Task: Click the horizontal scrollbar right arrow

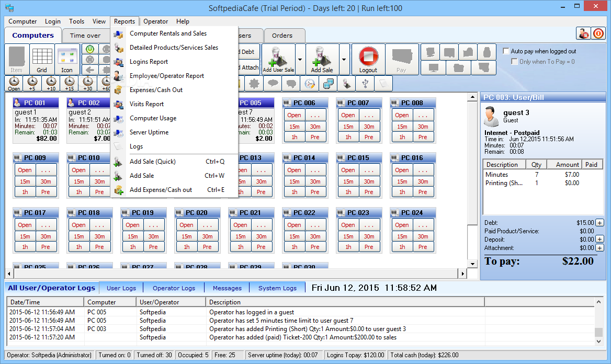Action: coord(462,274)
